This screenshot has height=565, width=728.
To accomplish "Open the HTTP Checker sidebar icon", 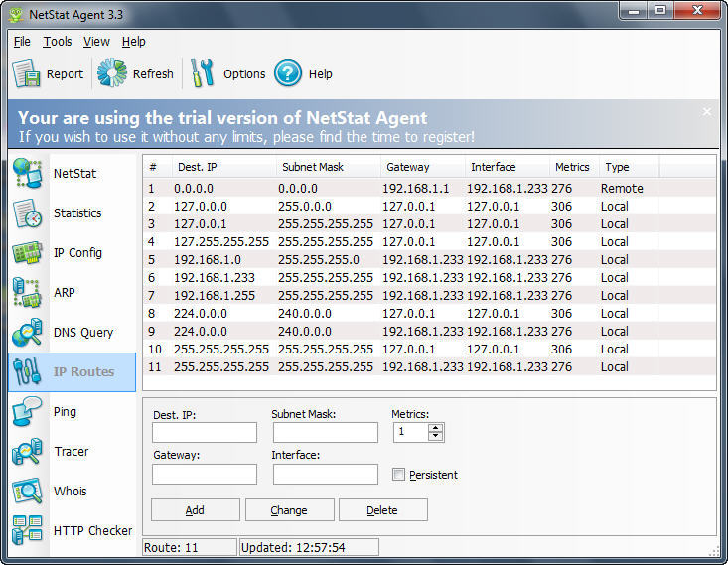I will click(28, 530).
